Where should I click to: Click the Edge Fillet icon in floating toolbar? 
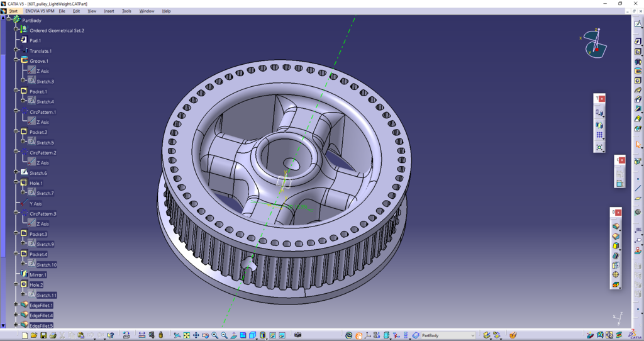616,226
